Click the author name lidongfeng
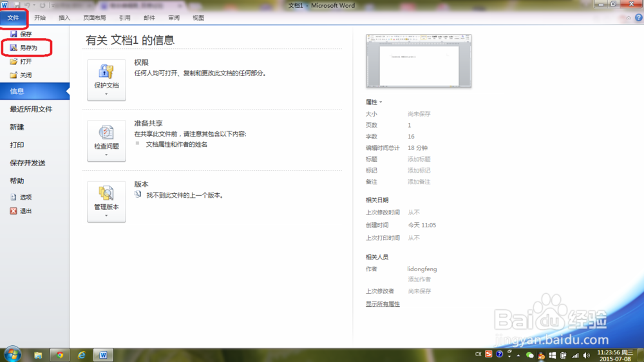The width and height of the screenshot is (644, 362). pos(422,269)
